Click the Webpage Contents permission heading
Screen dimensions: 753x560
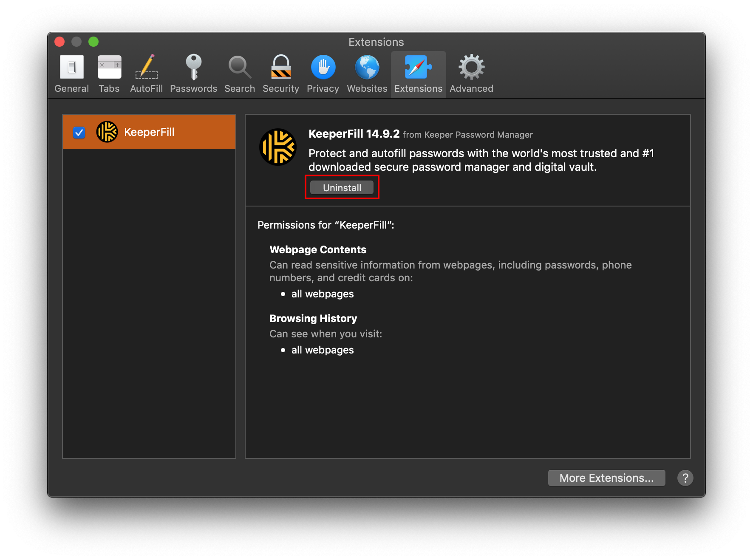click(318, 250)
